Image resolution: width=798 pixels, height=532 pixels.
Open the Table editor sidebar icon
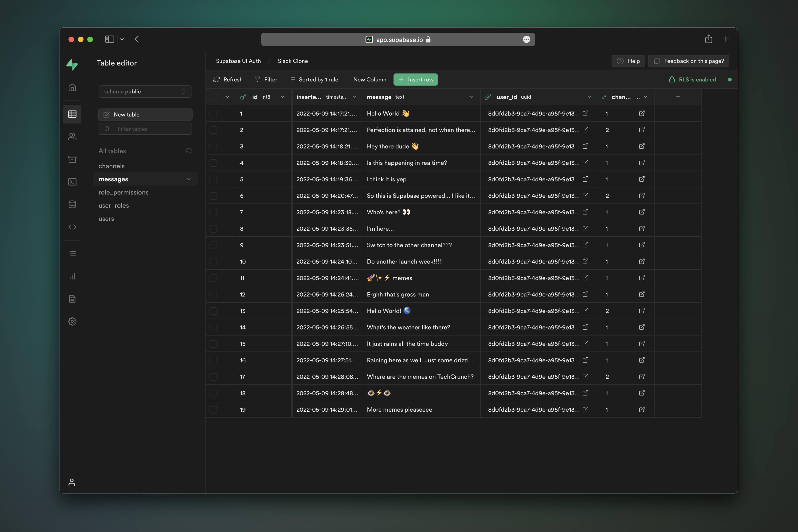coord(72,114)
